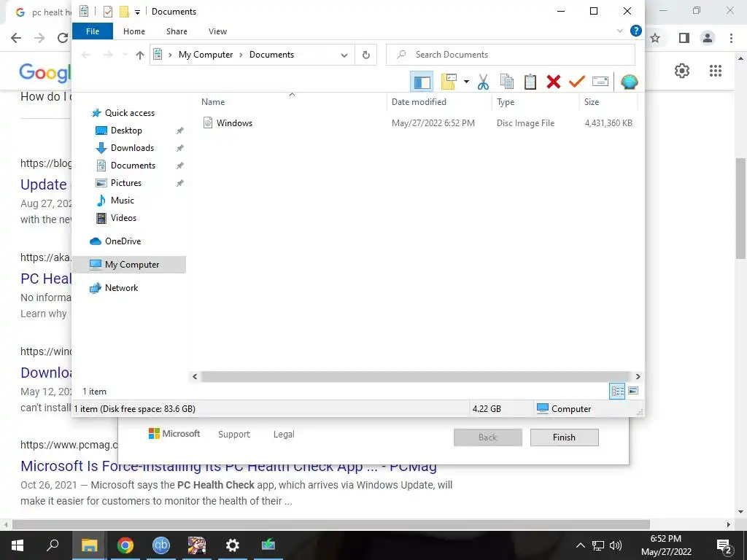Switch to the Home ribbon tab

tap(134, 31)
